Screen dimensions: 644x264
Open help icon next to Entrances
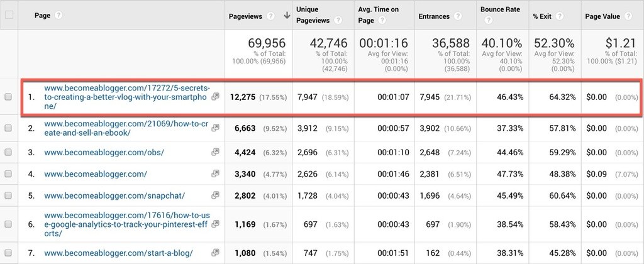[458, 16]
